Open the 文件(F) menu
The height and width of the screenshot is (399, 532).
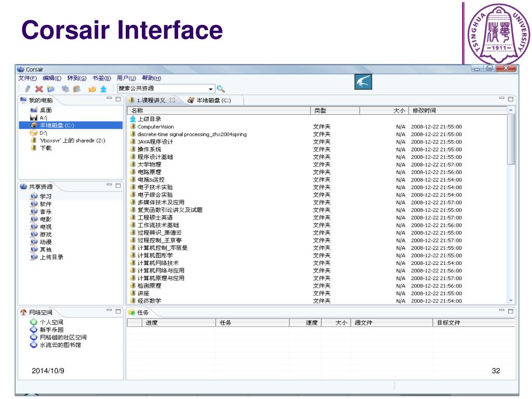pos(28,78)
